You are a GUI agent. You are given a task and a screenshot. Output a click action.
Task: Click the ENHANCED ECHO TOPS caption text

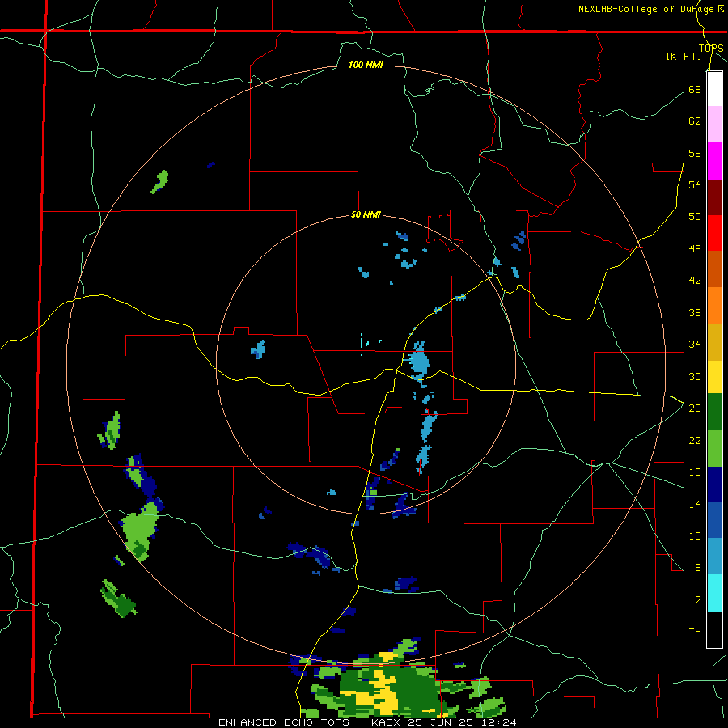(x=367, y=722)
